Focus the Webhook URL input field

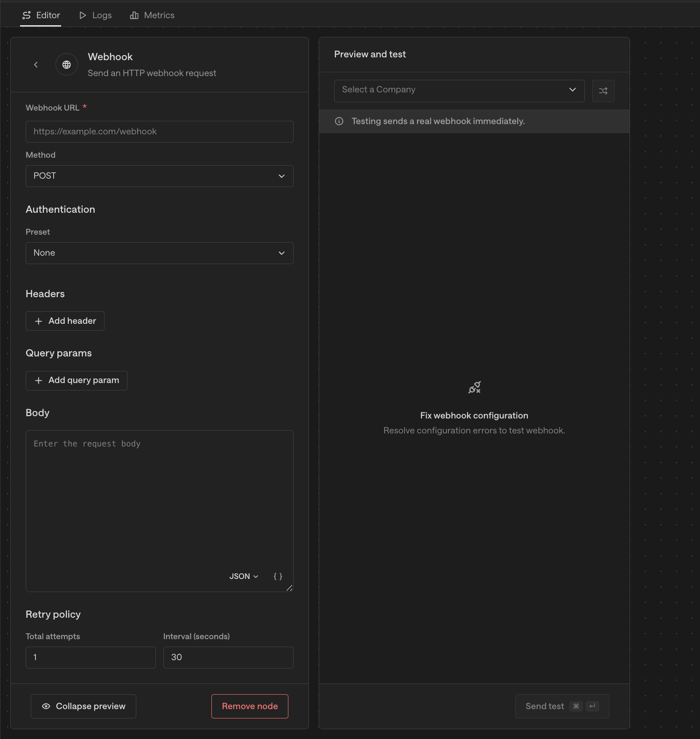tap(160, 132)
